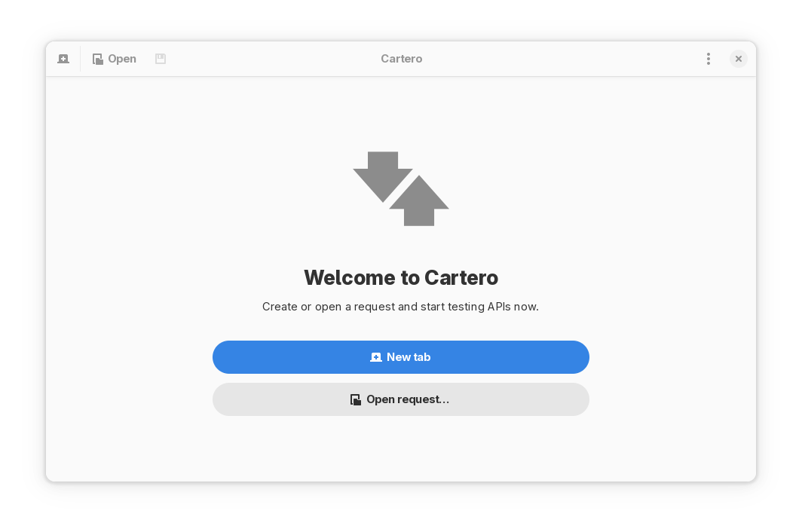Click the new tab icon in header bar
802x532 pixels.
click(x=63, y=59)
